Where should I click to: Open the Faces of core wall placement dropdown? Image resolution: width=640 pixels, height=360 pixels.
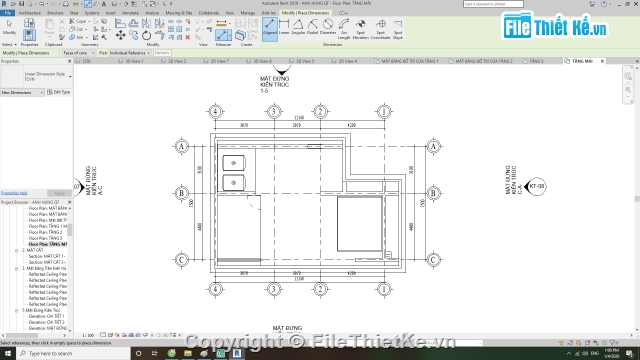79,53
